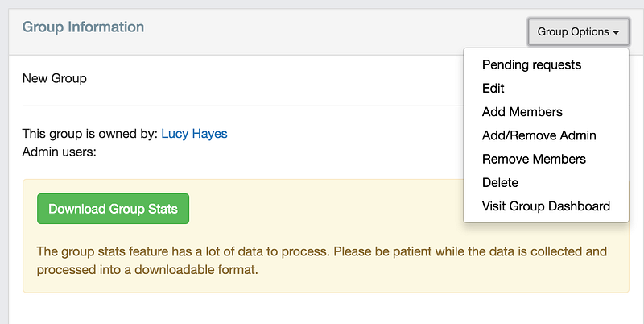Image resolution: width=644 pixels, height=324 pixels.
Task: Click the caret arrow on Group Options
Action: pyautogui.click(x=616, y=33)
